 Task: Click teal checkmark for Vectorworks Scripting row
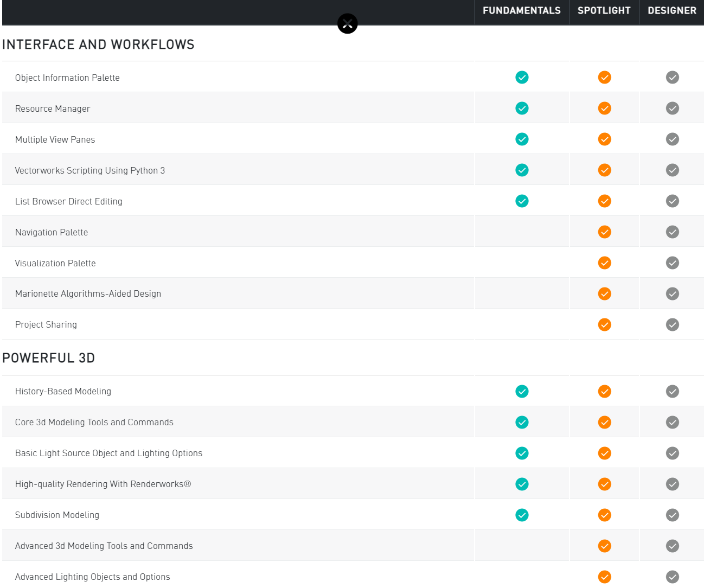tap(522, 170)
